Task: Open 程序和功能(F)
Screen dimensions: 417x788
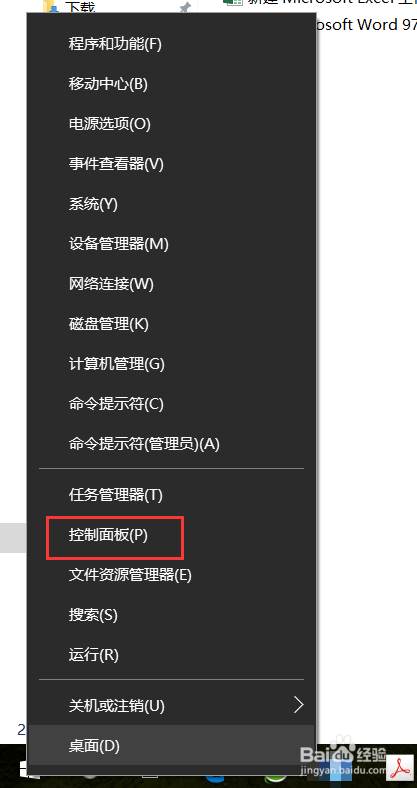Action: (172, 44)
